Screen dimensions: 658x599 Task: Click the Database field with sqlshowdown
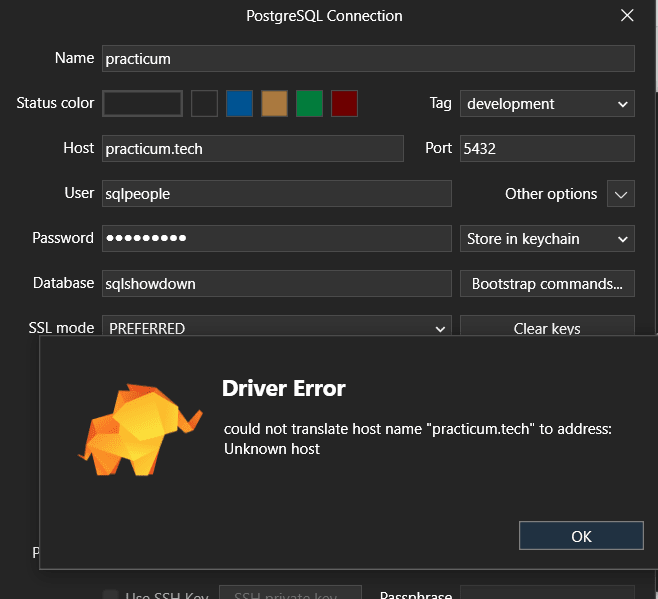[277, 283]
